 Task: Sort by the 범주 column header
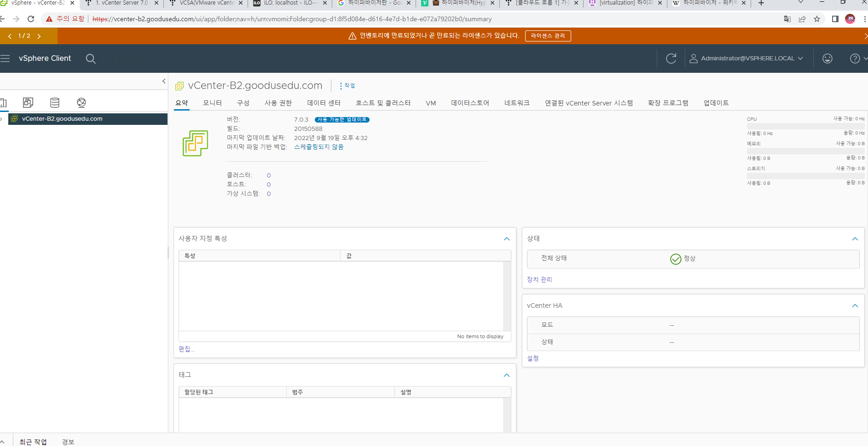pos(341,392)
